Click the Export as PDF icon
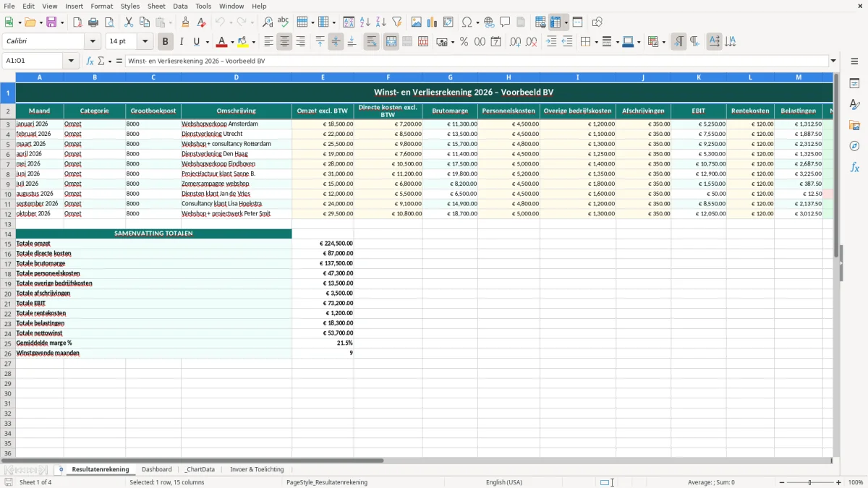868x488 pixels. (77, 22)
